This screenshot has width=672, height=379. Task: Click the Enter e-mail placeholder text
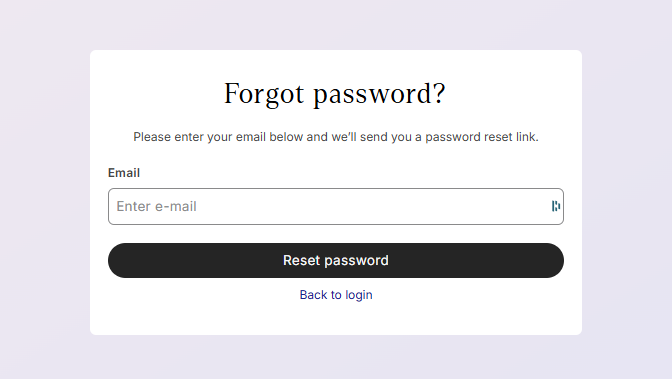(156, 206)
